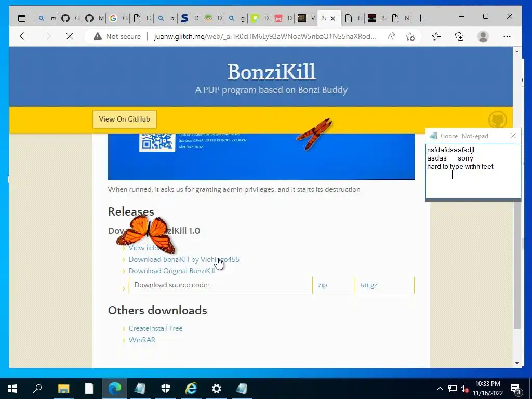Click the address bar URL field

pyautogui.click(x=264, y=36)
